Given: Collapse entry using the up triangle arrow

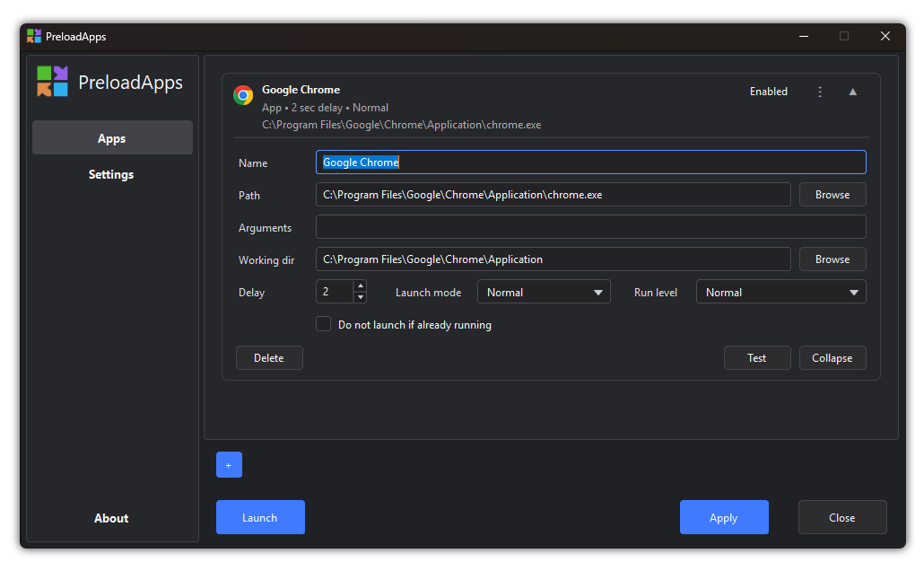Looking at the screenshot, I should 853,92.
